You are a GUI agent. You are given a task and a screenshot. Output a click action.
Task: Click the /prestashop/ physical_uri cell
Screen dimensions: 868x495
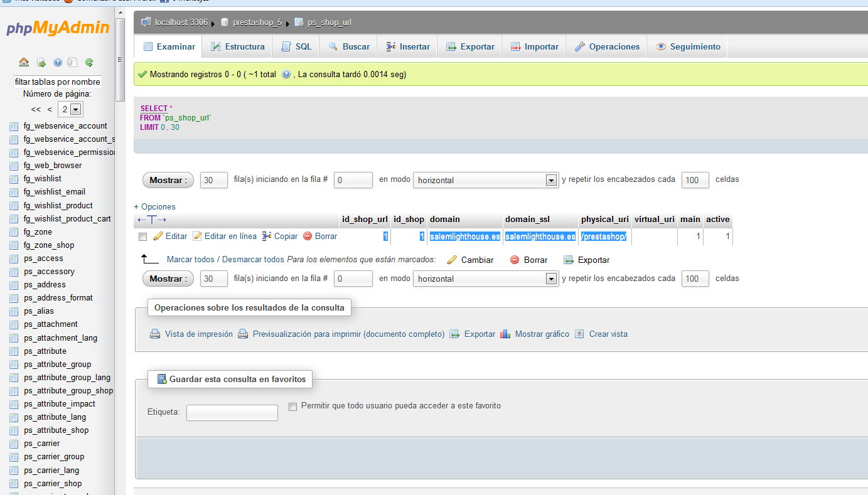tap(606, 237)
